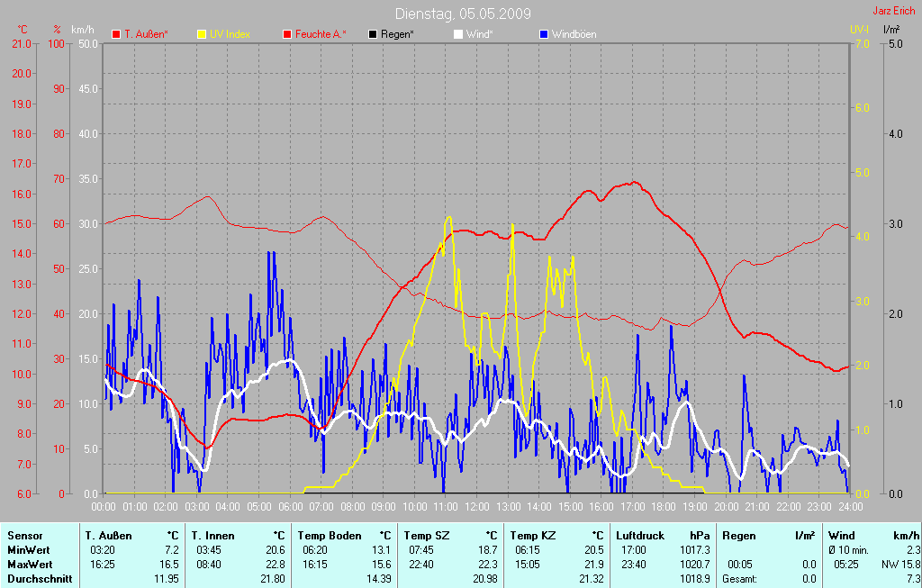Click the T. Innen column header

212,536
